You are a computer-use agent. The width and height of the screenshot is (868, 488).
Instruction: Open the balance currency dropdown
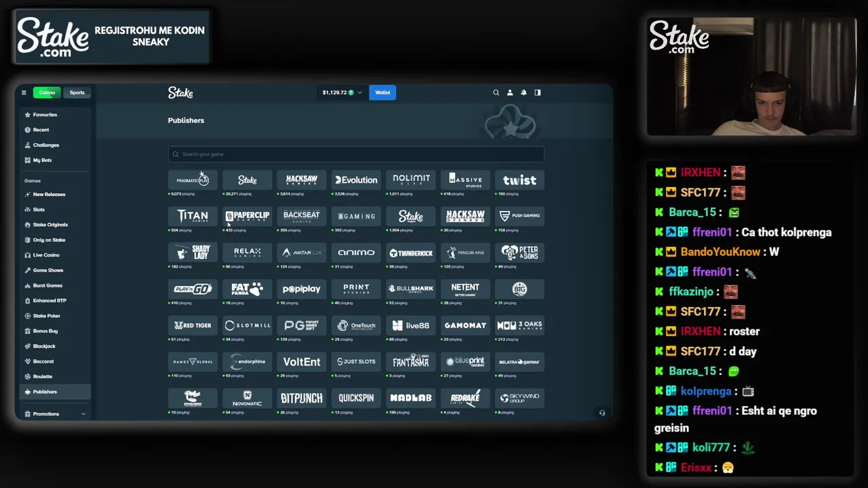click(342, 92)
